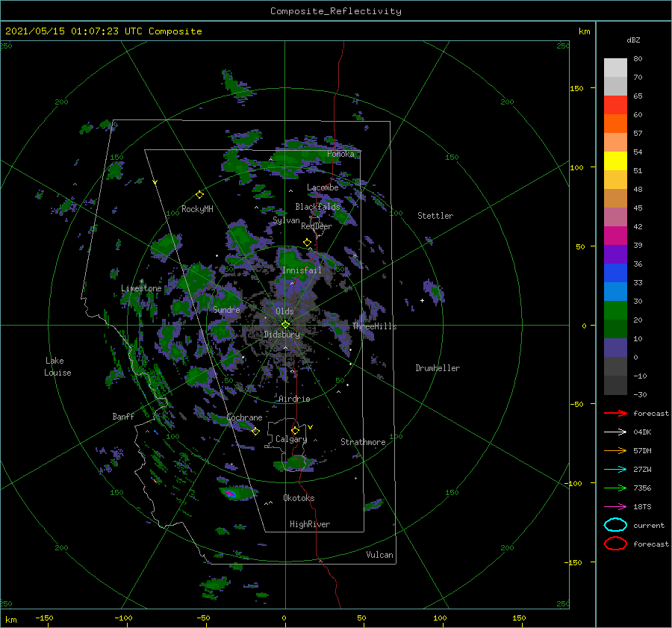Viewport: 672px width, 628px height.
Task: Click the Stettler label
Action: 435,216
